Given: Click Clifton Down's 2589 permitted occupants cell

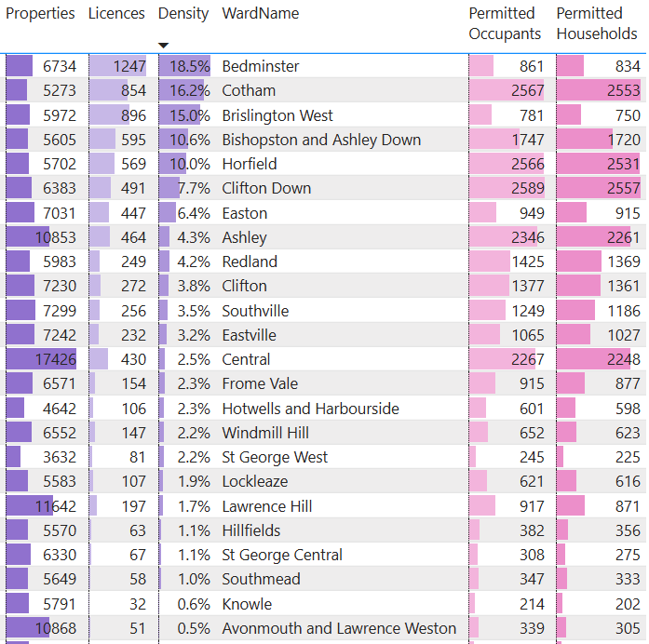Looking at the screenshot, I should [x=507, y=188].
